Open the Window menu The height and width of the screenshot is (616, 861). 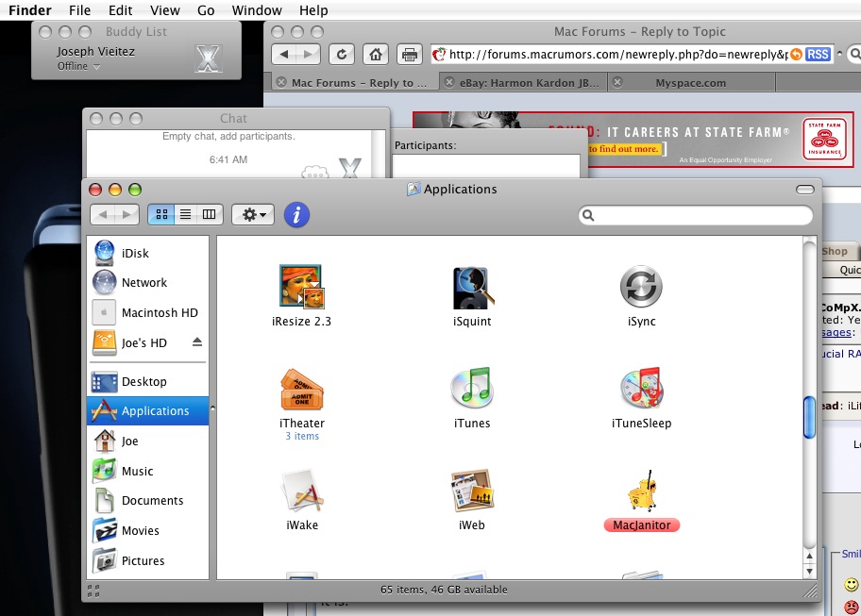coord(257,9)
